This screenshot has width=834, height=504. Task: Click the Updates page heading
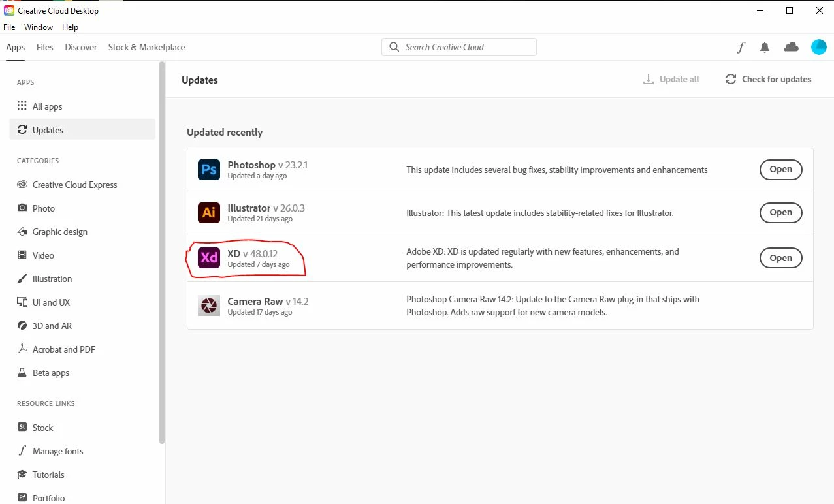click(x=200, y=80)
